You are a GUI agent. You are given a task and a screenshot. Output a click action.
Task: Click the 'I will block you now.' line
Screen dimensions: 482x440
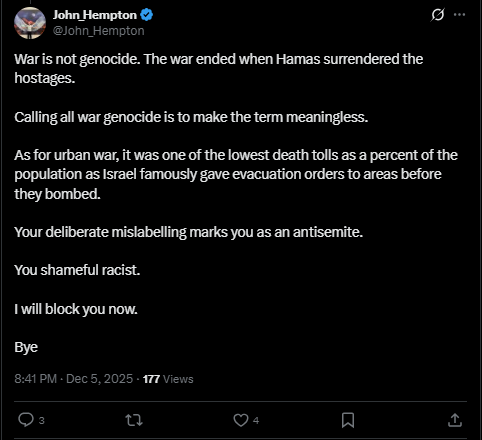pyautogui.click(x=76, y=309)
